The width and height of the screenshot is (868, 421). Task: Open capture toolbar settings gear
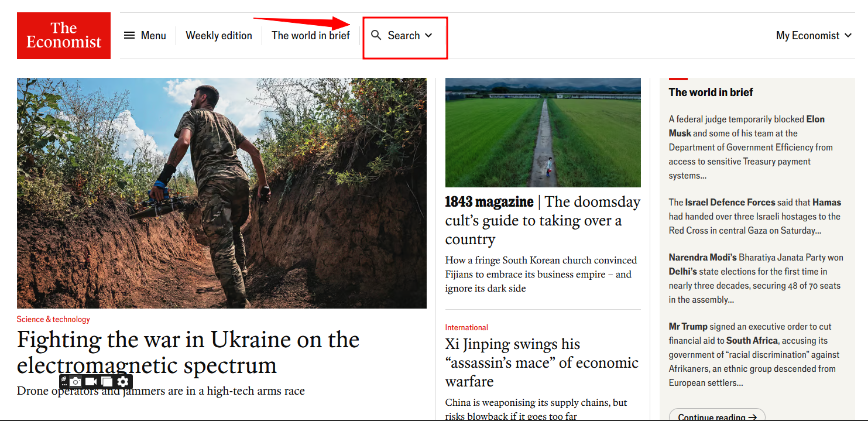click(x=122, y=382)
